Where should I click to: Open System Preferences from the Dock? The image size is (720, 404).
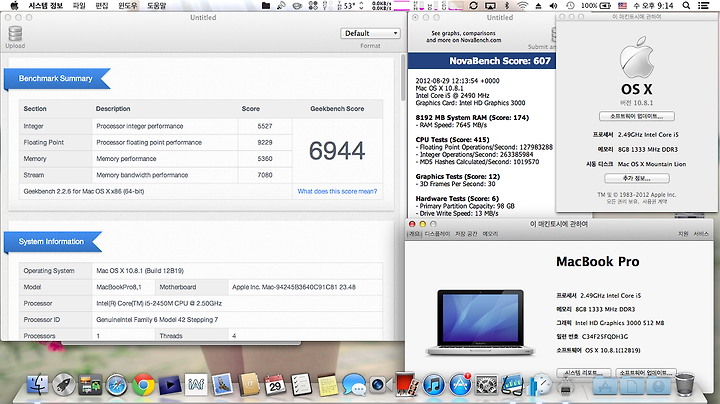coord(486,385)
